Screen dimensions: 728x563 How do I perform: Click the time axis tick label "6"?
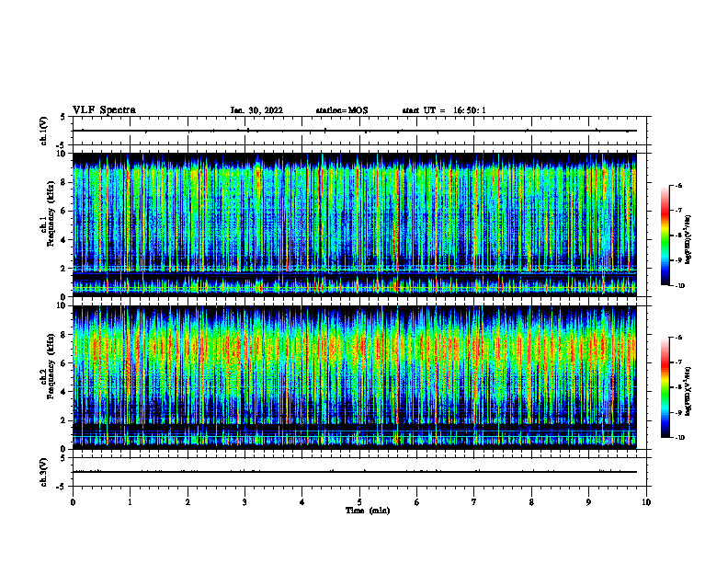417,502
